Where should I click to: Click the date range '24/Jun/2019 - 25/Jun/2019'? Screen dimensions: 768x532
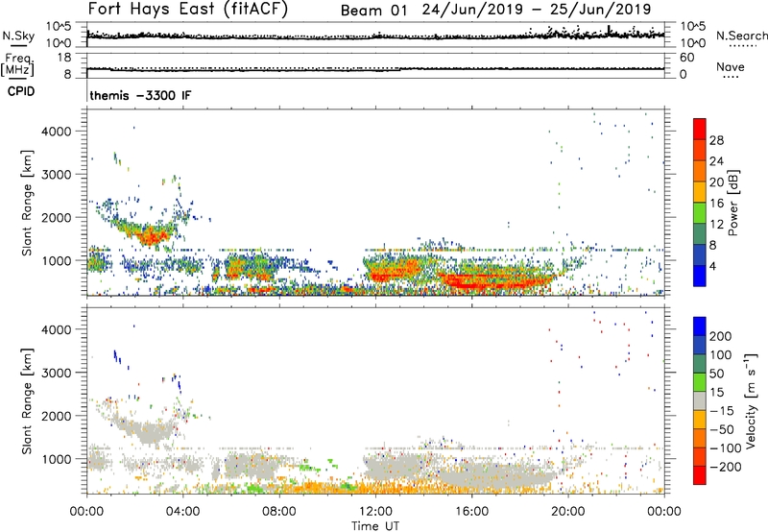coord(537,10)
